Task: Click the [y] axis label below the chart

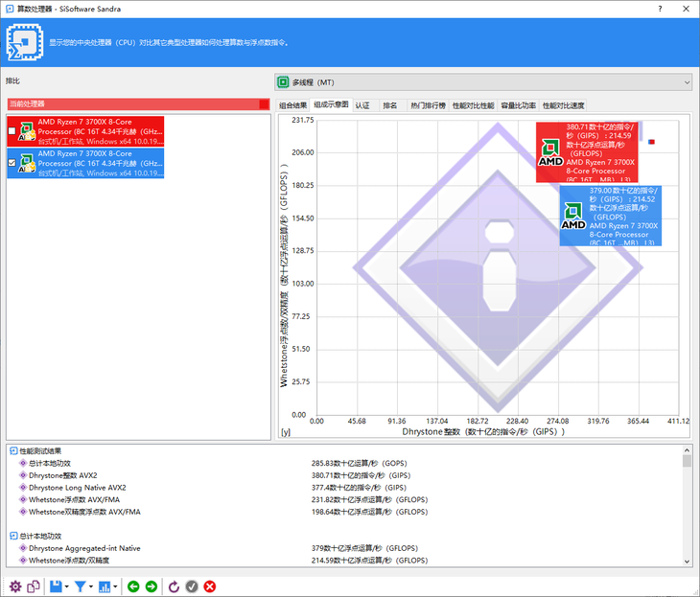Action: [x=286, y=432]
